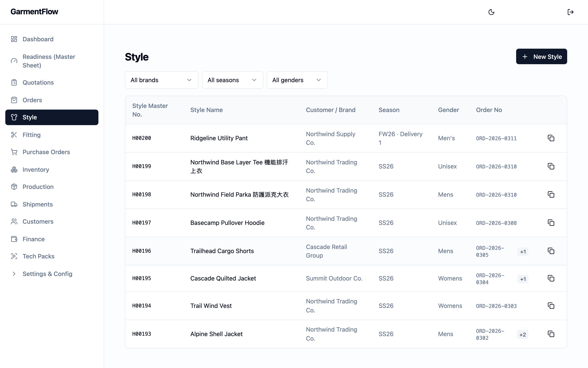Click the Quotations clipboard icon
The height and width of the screenshot is (368, 588).
pos(14,83)
